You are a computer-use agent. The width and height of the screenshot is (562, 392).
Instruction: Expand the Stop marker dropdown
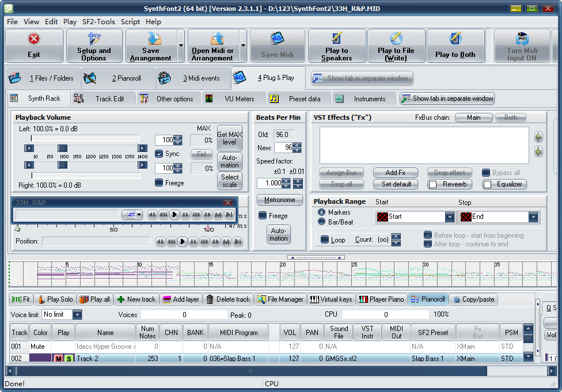coord(533,217)
